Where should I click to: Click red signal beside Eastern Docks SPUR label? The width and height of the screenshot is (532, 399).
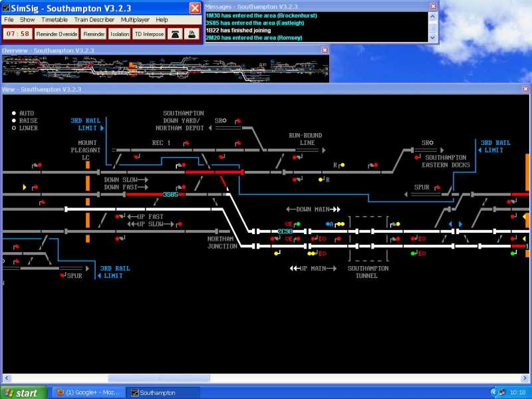pos(438,187)
